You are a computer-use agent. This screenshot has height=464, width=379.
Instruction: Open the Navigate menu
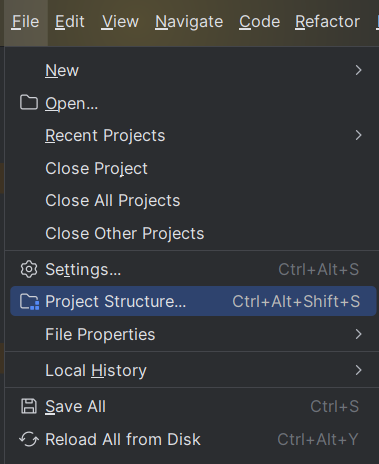(x=189, y=22)
